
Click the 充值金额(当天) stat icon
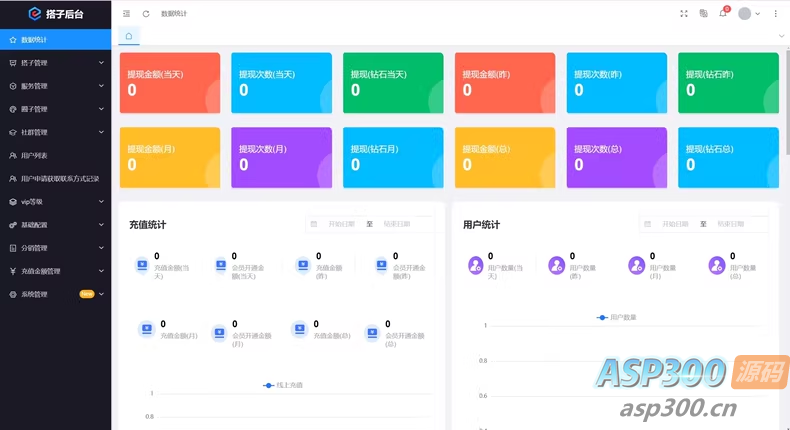point(142,265)
